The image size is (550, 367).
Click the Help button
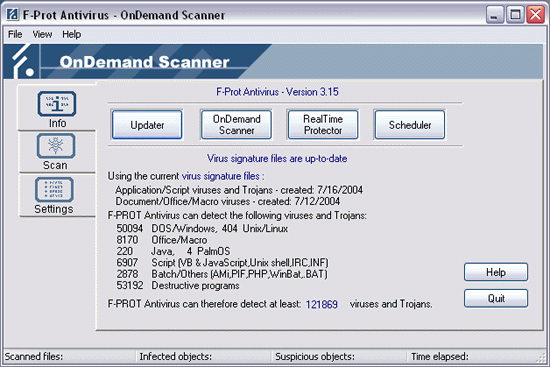coord(496,272)
